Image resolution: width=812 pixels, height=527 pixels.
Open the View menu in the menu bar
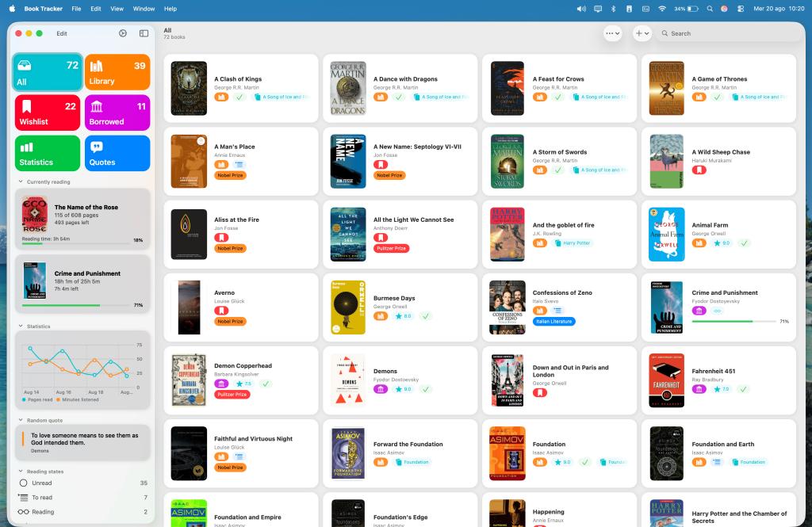[117, 9]
